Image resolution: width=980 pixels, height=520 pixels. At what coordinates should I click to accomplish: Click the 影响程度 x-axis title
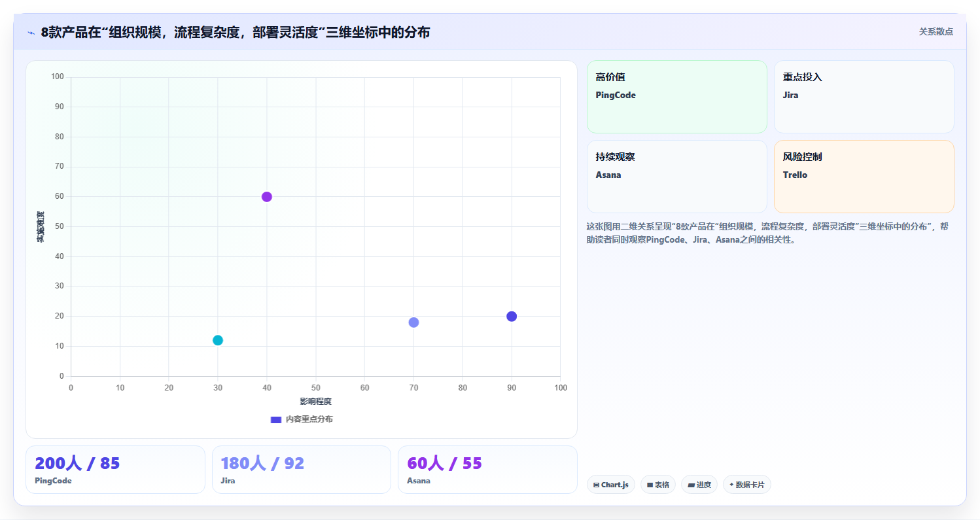315,402
